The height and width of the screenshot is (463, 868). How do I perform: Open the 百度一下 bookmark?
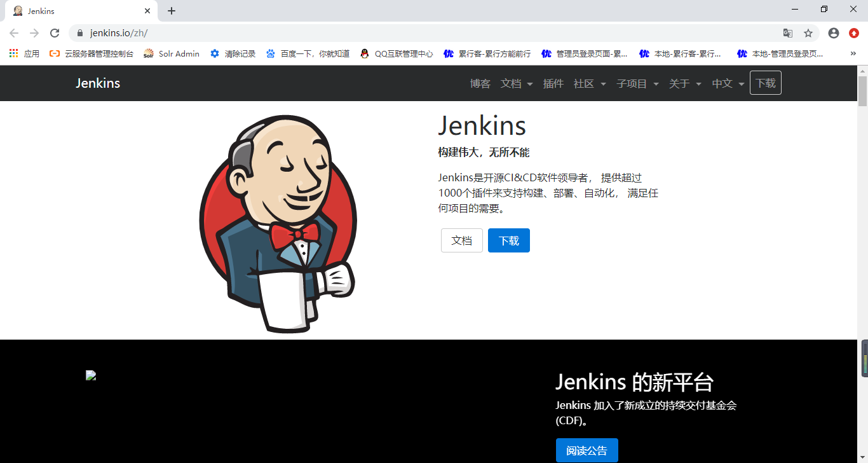click(x=308, y=54)
